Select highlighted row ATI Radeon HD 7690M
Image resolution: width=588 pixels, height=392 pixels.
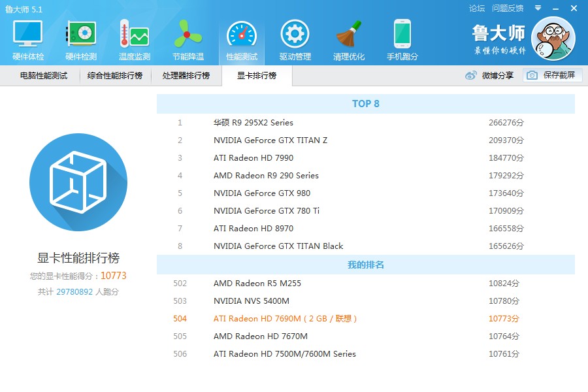click(366, 318)
